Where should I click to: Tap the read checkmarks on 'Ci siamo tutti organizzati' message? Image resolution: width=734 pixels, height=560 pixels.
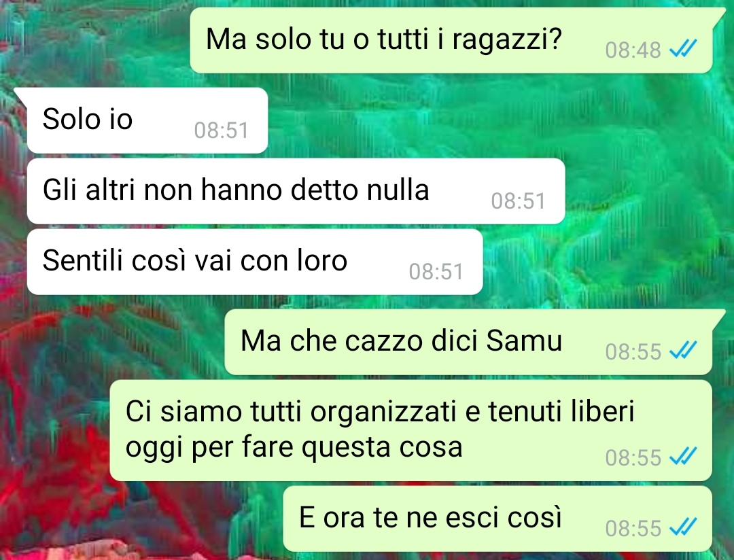pos(683,457)
